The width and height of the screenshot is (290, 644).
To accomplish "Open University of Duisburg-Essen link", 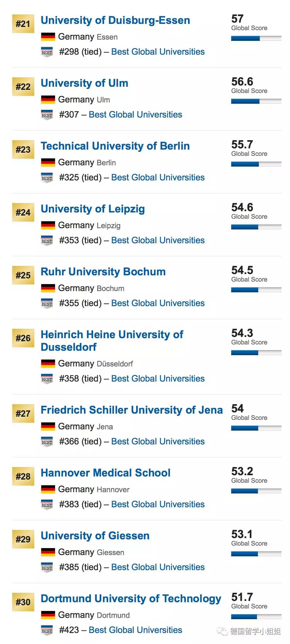I will pyautogui.click(x=115, y=20).
